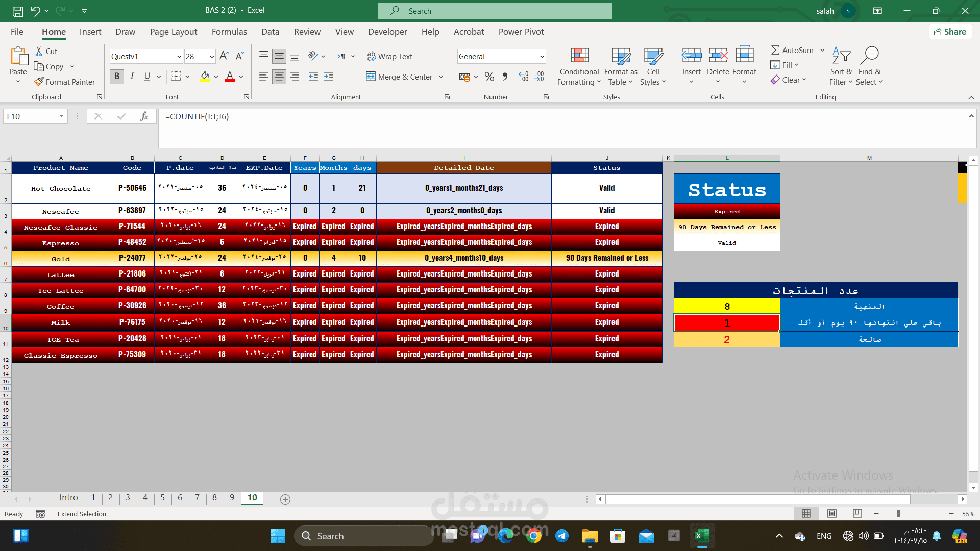Click the Increase Decimal icon
The width and height of the screenshot is (980, 551).
[x=523, y=77]
